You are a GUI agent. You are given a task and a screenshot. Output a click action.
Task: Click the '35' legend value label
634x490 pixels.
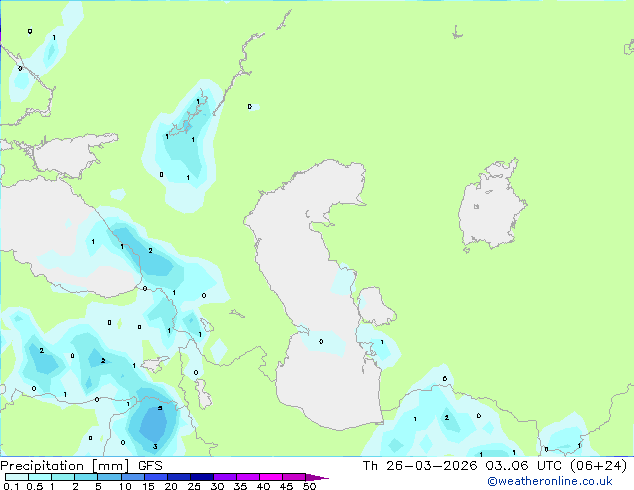(x=240, y=486)
